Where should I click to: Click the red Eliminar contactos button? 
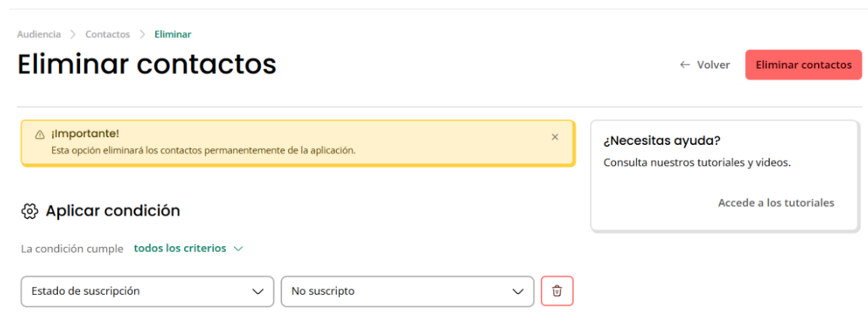click(804, 65)
